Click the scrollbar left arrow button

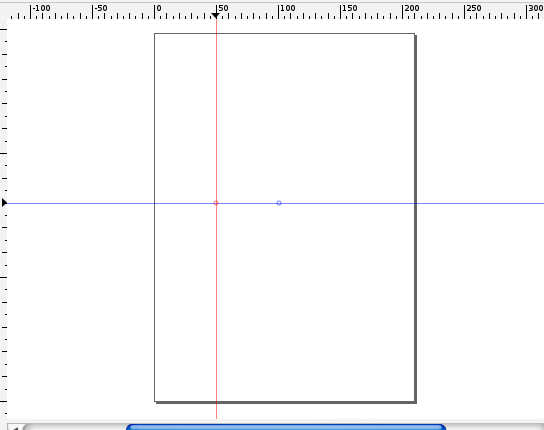(x=15, y=427)
